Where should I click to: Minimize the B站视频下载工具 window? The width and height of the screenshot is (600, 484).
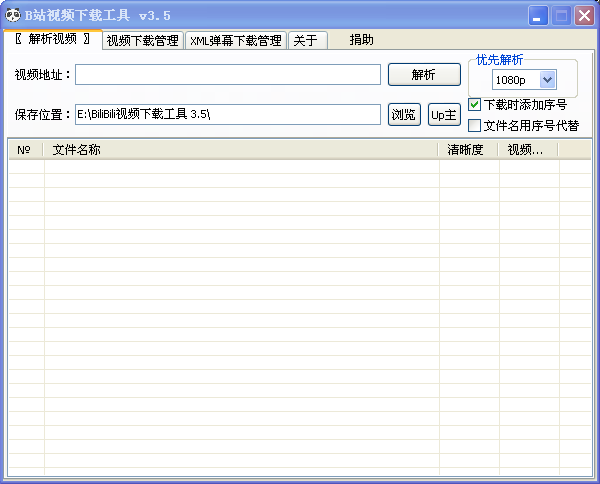point(538,16)
